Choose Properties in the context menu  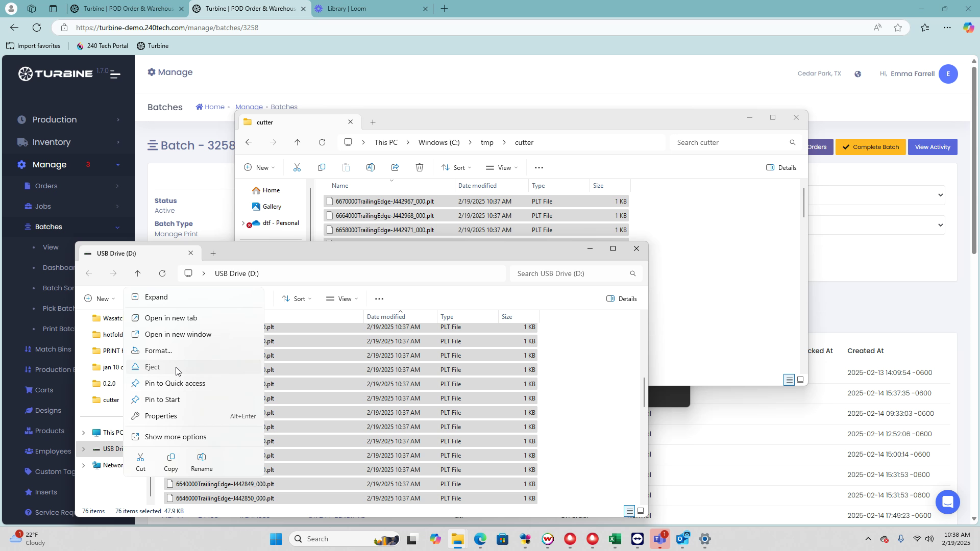click(x=161, y=416)
